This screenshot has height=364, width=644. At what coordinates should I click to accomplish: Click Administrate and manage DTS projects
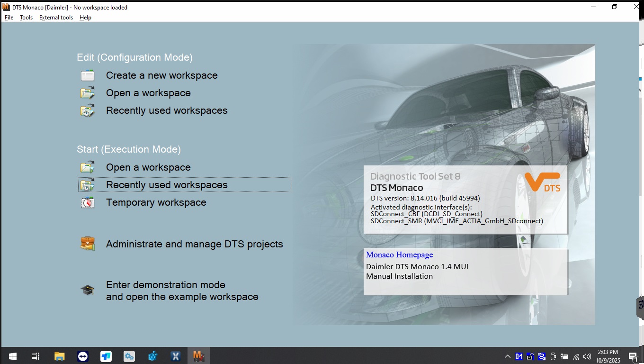(194, 245)
